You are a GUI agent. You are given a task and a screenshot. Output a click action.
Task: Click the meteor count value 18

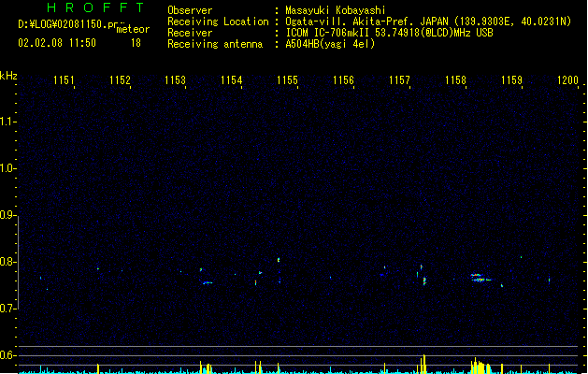click(x=136, y=43)
